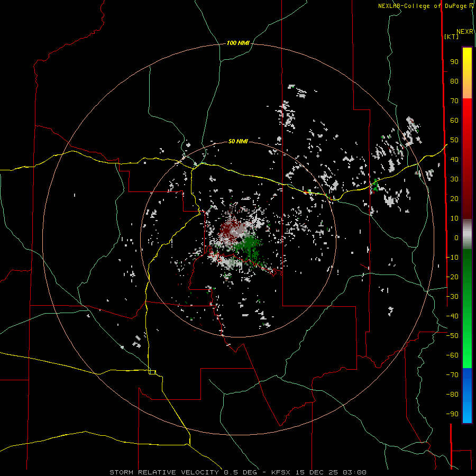Screen dimensions: 476x476
Task: Select the -40 value on velocity scale
Action: click(x=452, y=316)
